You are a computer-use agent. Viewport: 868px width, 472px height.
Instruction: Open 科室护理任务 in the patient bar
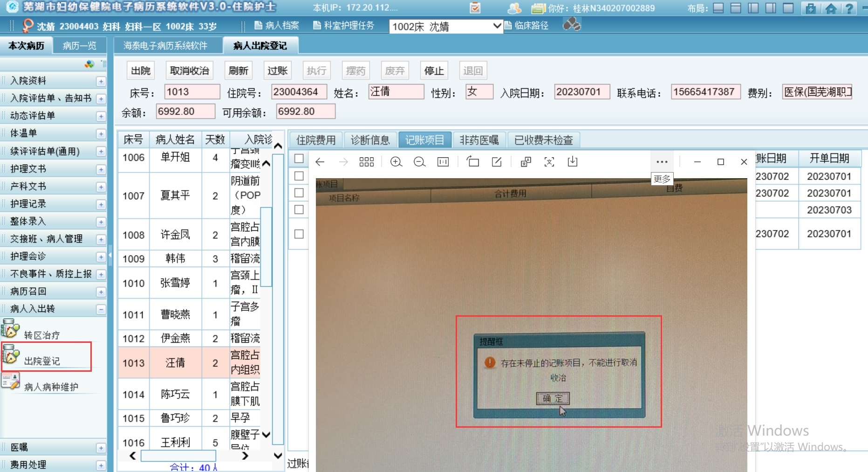click(344, 26)
